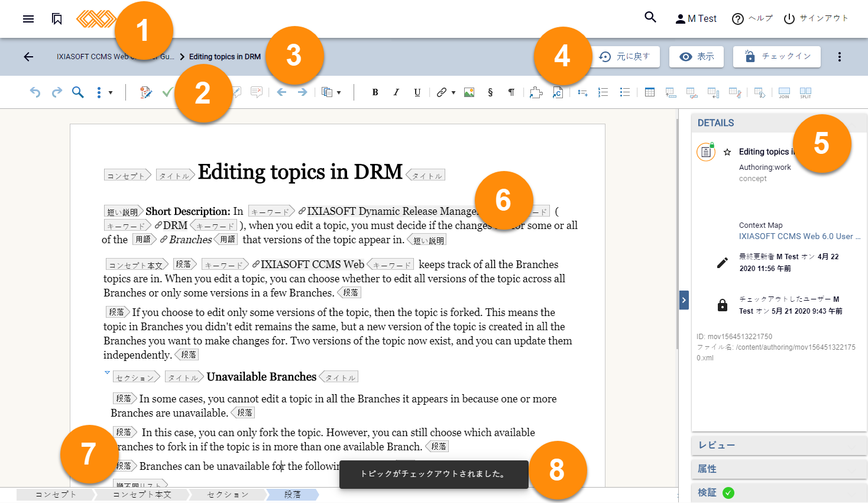Image resolution: width=868 pixels, height=503 pixels.
Task: Click the Unavailable Branches section heading
Action: pyautogui.click(x=262, y=377)
